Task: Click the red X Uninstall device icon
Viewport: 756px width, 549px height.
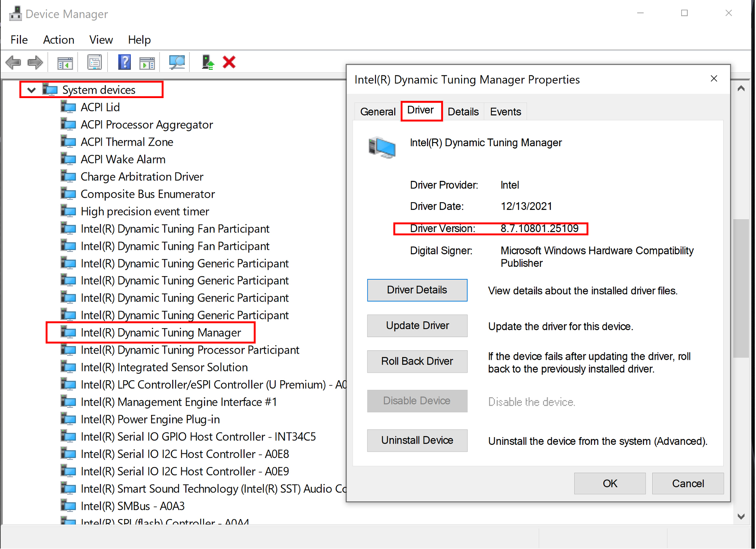Action: [229, 63]
